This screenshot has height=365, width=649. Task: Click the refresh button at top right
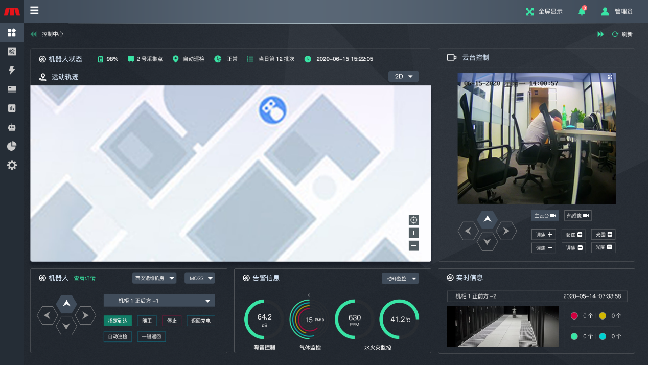(x=622, y=34)
